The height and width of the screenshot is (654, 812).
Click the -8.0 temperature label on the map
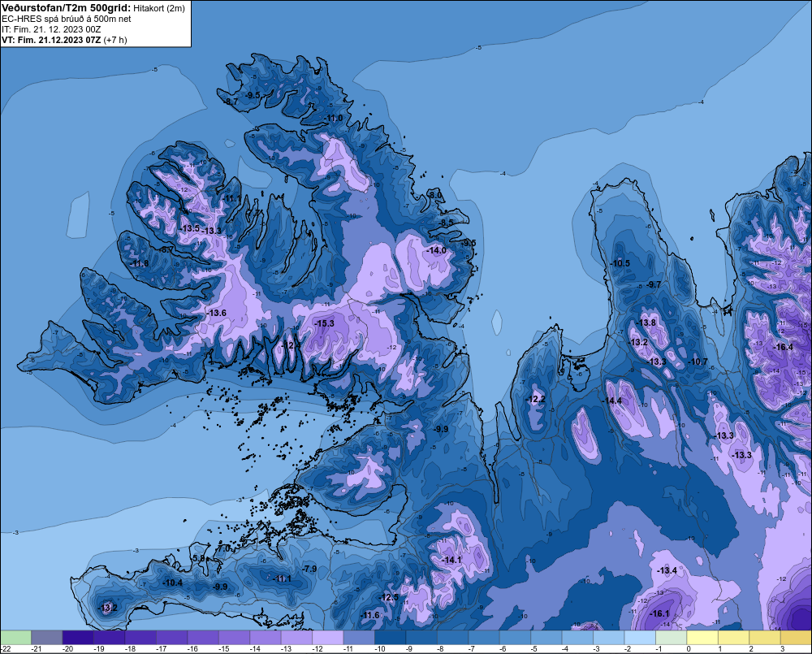(435, 195)
